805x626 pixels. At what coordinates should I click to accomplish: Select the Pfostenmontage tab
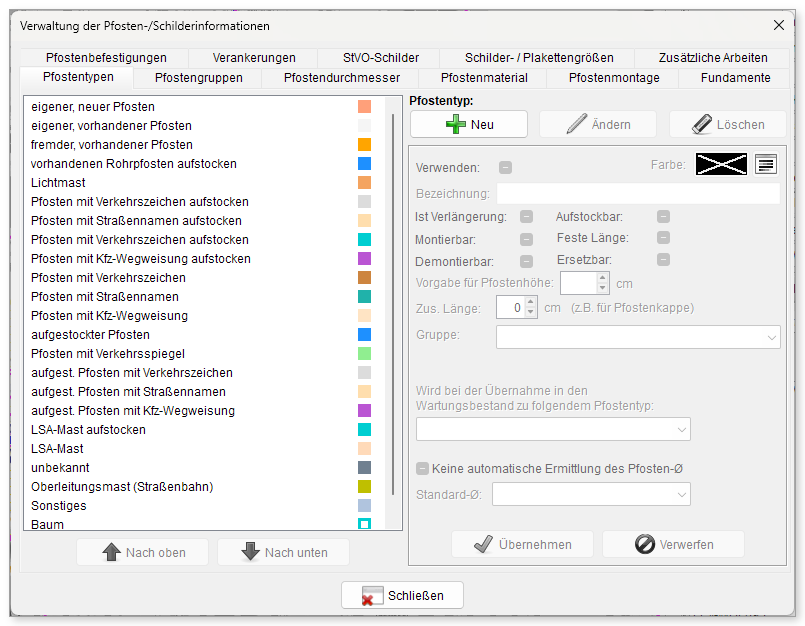(614, 78)
